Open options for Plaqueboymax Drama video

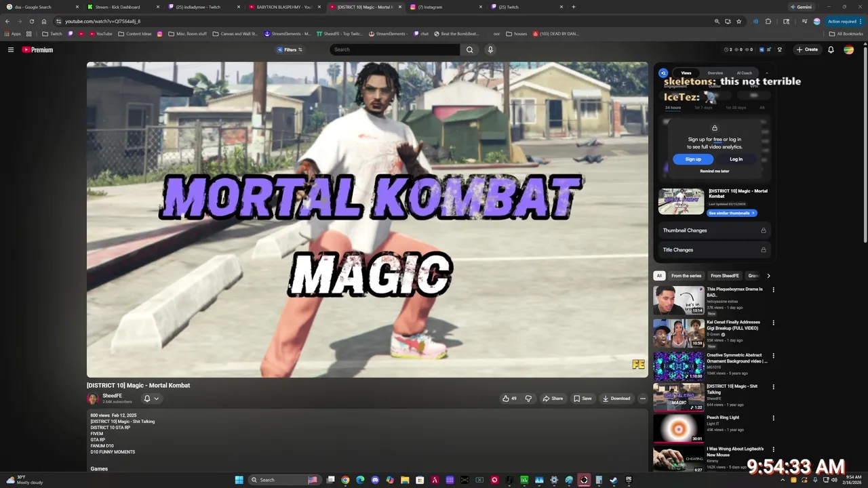[773, 290]
